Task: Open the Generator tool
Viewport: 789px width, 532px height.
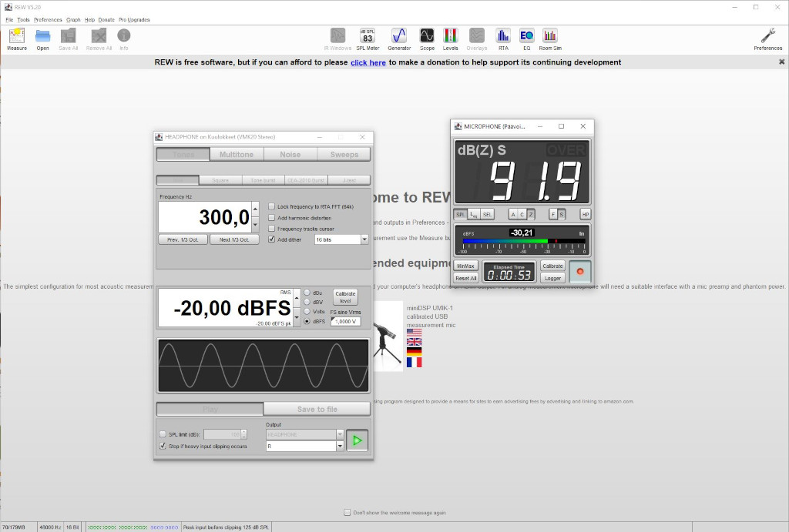Action: click(x=399, y=39)
